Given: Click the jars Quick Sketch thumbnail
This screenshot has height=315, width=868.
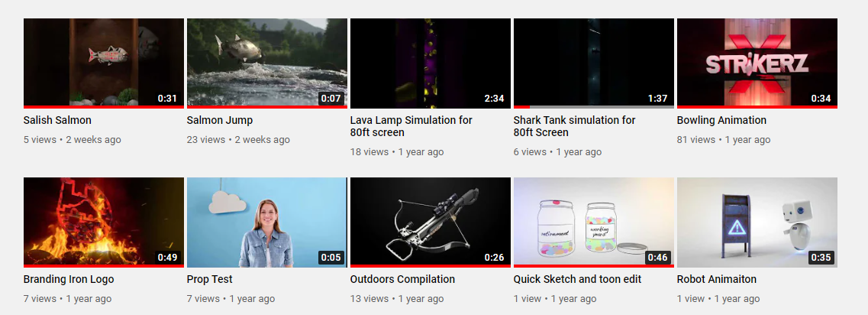Looking at the screenshot, I should click(593, 222).
